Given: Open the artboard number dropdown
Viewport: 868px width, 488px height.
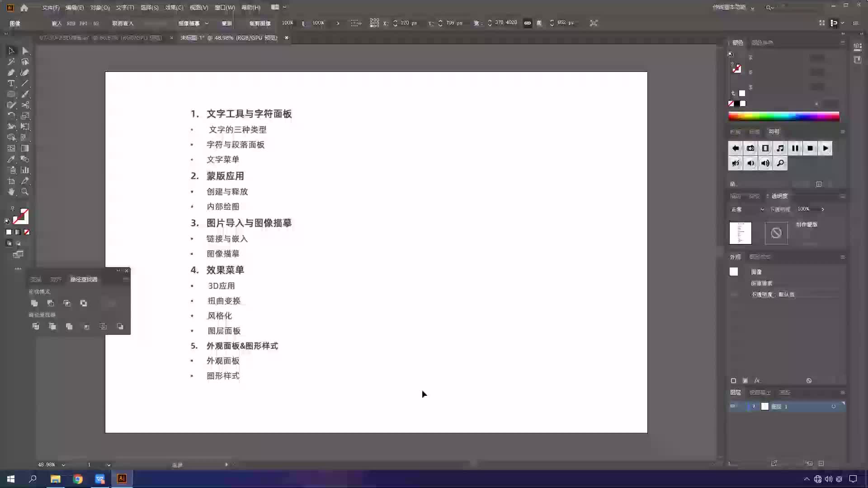Looking at the screenshot, I should (108, 465).
